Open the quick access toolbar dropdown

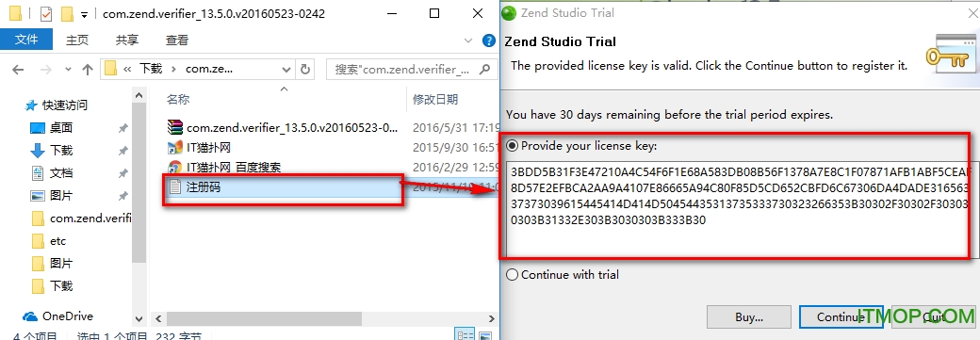(x=85, y=14)
